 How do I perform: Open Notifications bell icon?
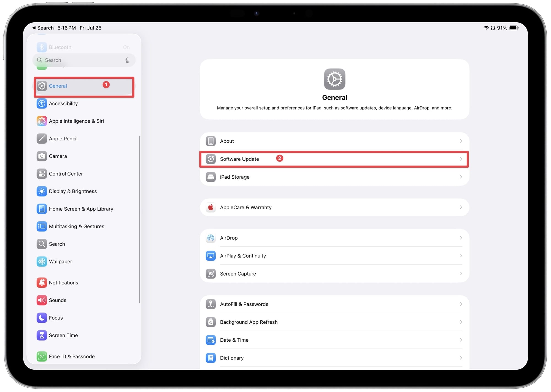click(x=42, y=283)
